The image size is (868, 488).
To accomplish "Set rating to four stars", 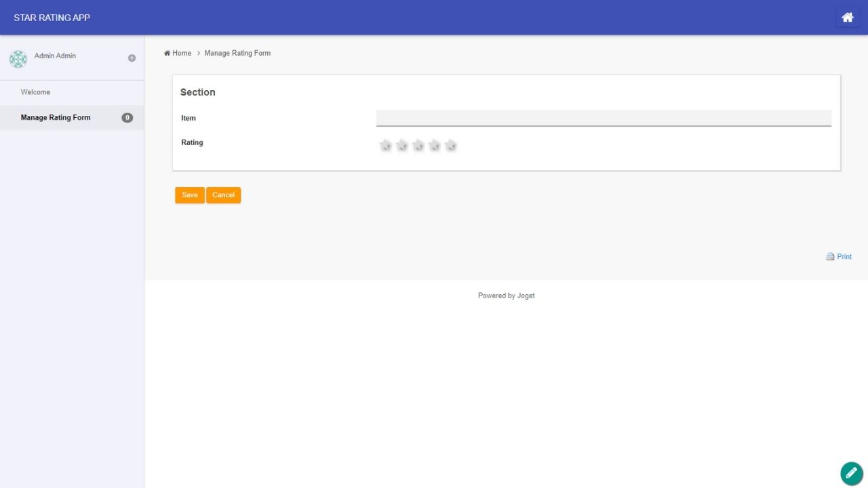I will [434, 145].
